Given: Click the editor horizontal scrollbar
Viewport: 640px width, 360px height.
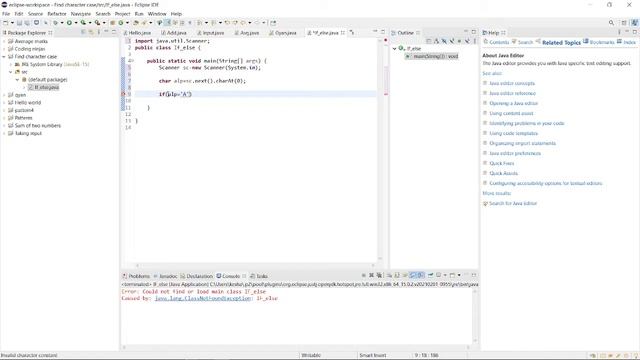Looking at the screenshot, I should click(255, 265).
